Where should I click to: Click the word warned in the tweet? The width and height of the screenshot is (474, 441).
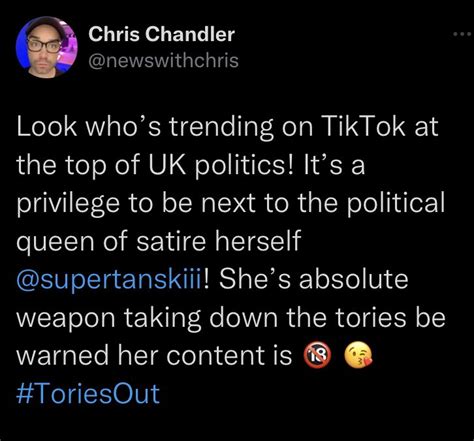(x=62, y=355)
